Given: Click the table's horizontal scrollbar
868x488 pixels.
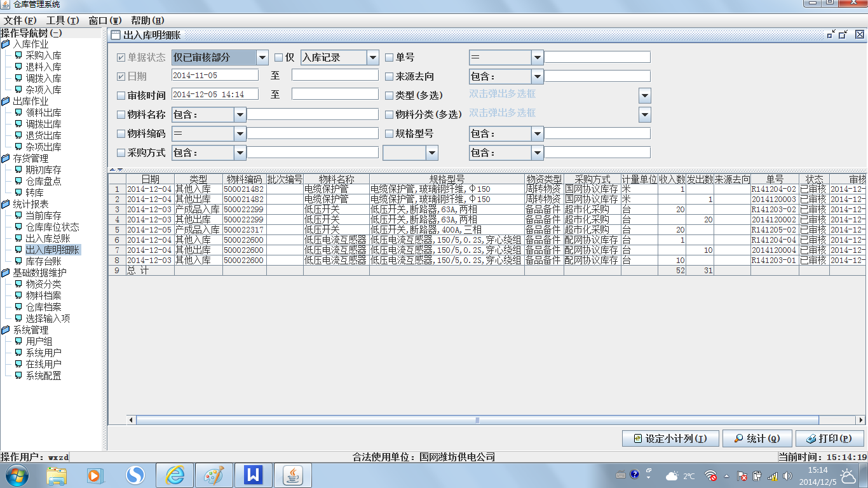Looking at the screenshot, I should tap(477, 420).
